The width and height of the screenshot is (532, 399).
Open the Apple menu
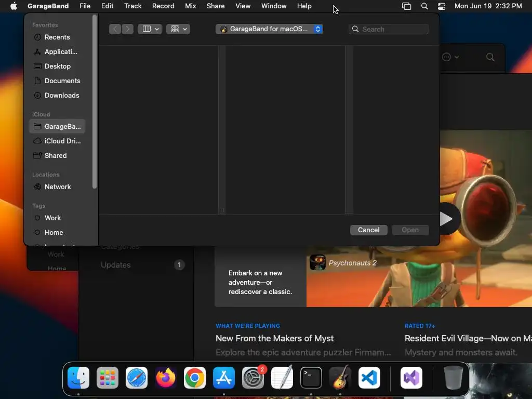pos(14,6)
